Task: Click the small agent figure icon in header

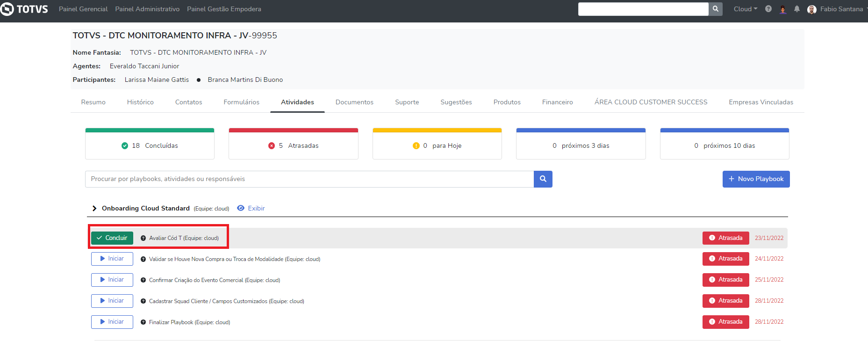Action: click(x=783, y=9)
